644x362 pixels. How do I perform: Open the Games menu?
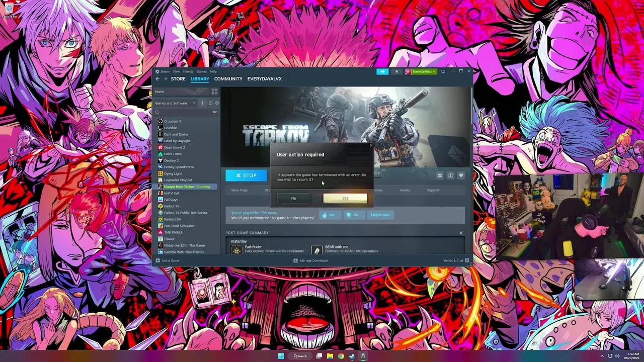202,71
